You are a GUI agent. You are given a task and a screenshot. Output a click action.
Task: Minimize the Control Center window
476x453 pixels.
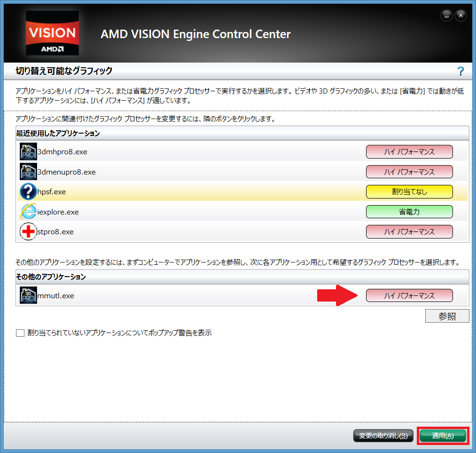pos(446,16)
